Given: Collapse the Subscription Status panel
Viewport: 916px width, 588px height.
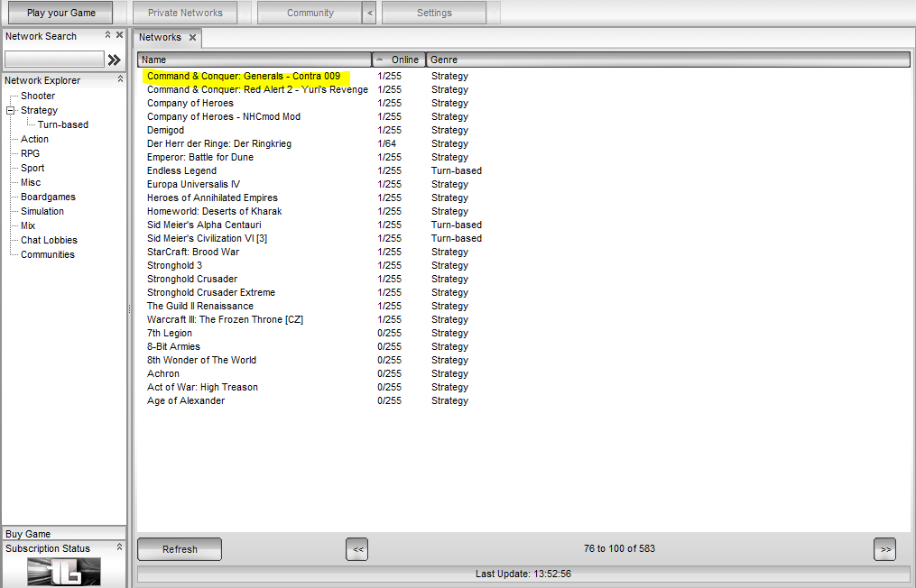Looking at the screenshot, I should click(119, 547).
